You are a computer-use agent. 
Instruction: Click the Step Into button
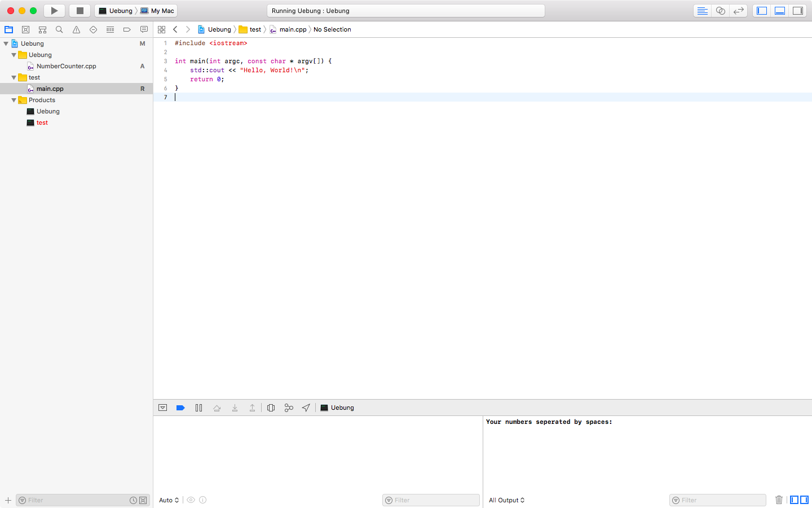coord(235,408)
